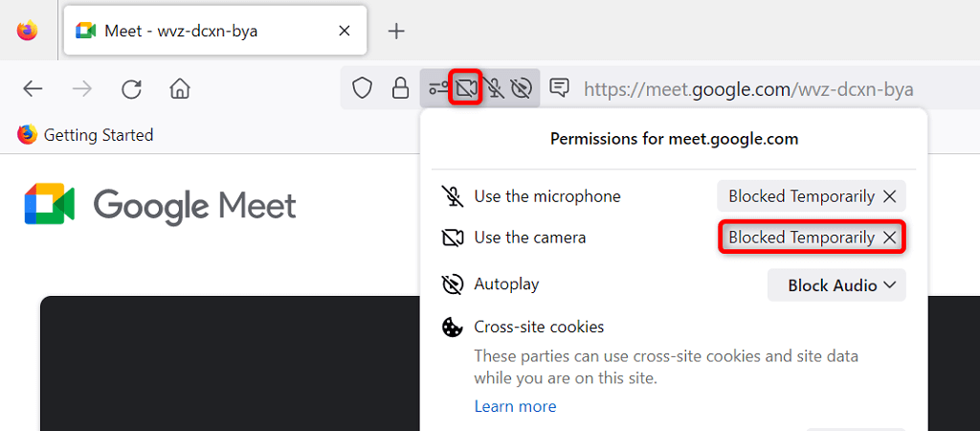This screenshot has height=431, width=980.
Task: Clear the camera Blocked Temporarily permission
Action: [x=890, y=238]
